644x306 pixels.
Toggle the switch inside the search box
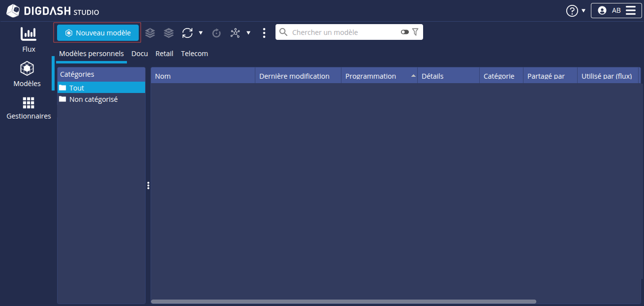click(404, 32)
